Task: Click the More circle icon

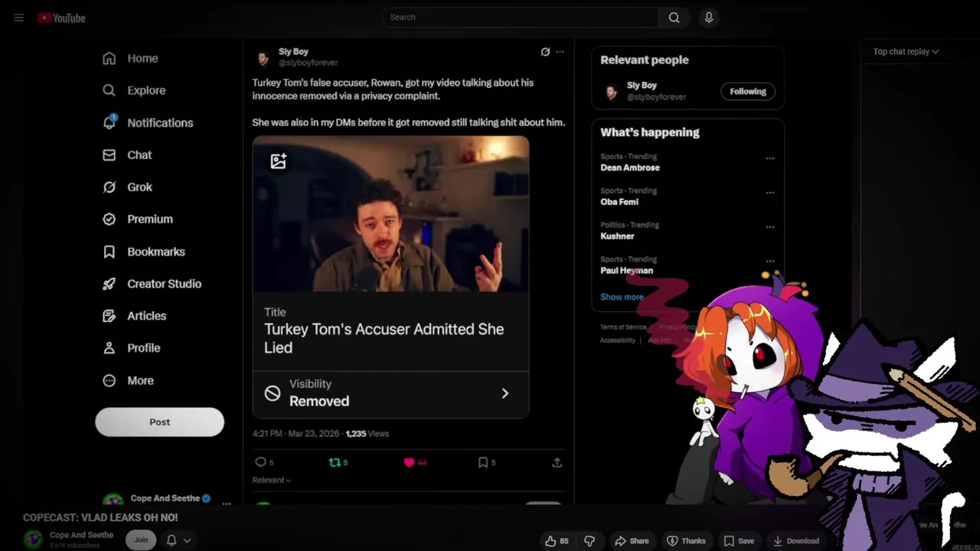Action: 109,380
